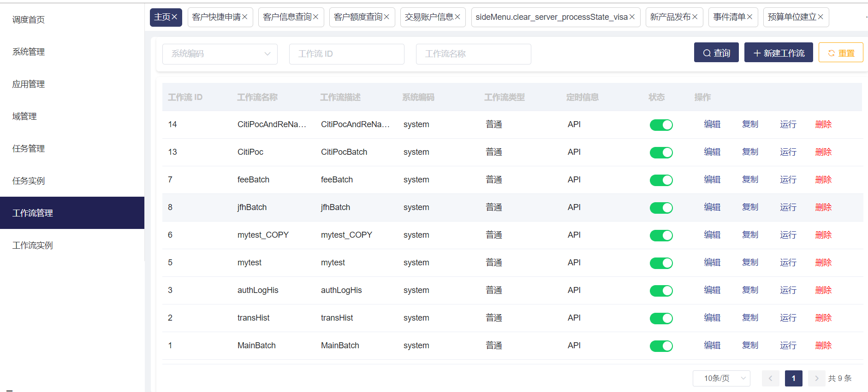Run the mytest workflow 5
The height and width of the screenshot is (392, 868).
click(x=788, y=263)
